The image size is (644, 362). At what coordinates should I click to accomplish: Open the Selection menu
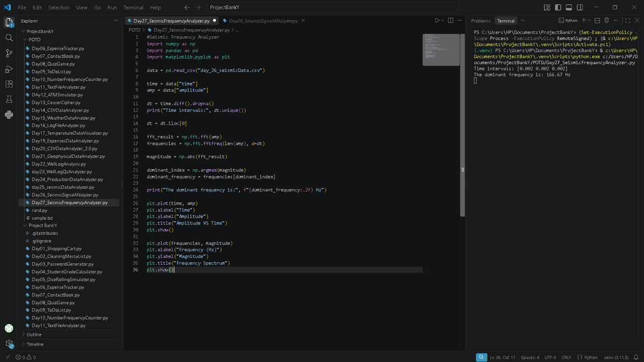[x=58, y=8]
